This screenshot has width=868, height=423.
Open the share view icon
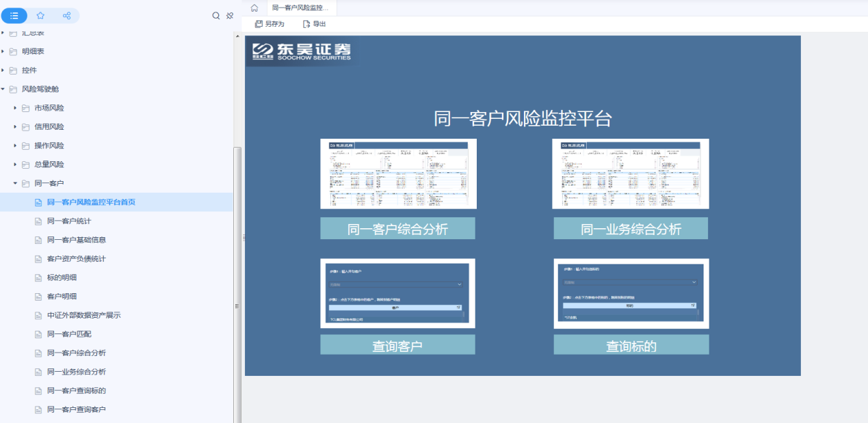coord(66,16)
